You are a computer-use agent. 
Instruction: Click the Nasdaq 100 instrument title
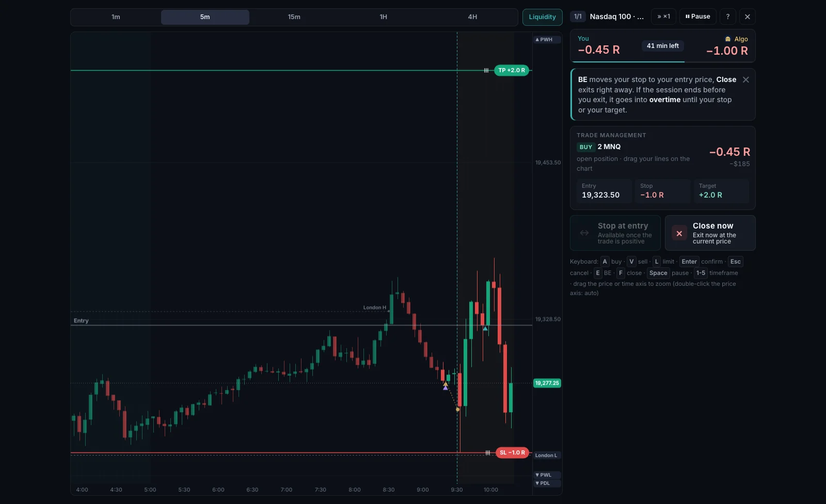tap(617, 17)
